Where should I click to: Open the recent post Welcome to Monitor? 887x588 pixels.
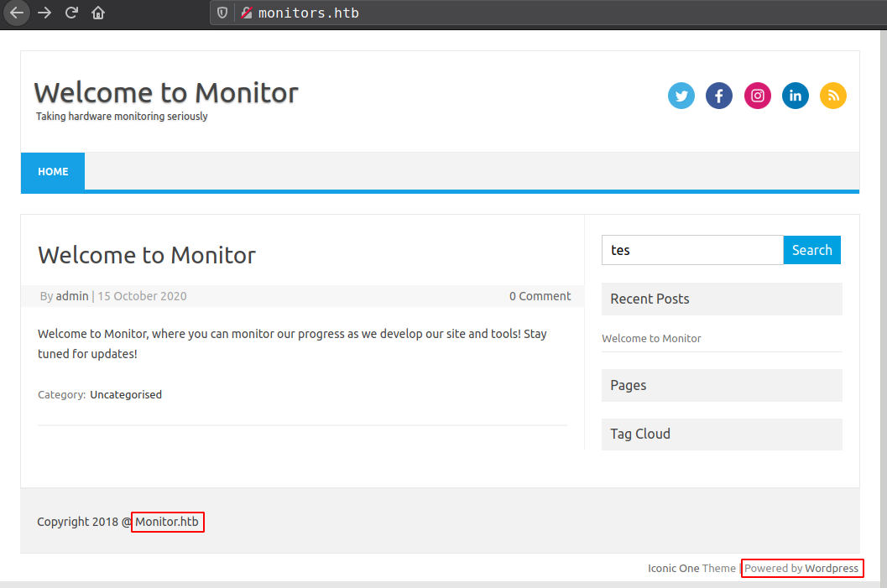[x=651, y=338]
